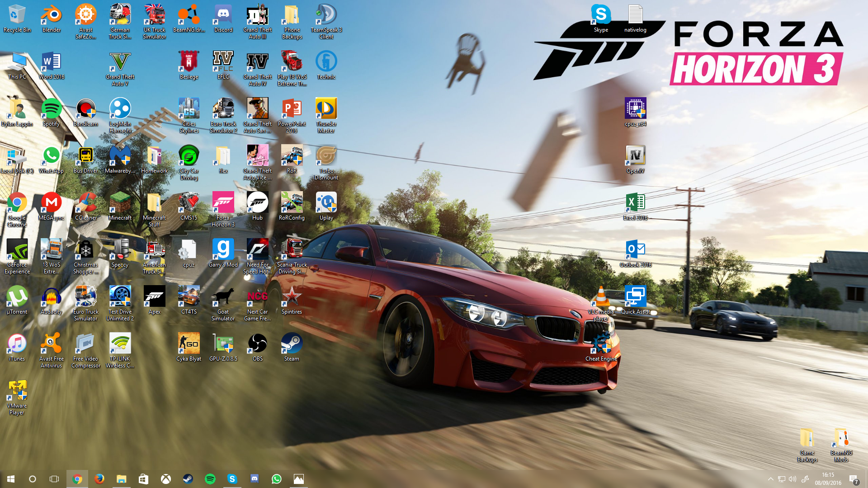Select the Discord desktop icon
868x488 pixels.
tap(223, 19)
